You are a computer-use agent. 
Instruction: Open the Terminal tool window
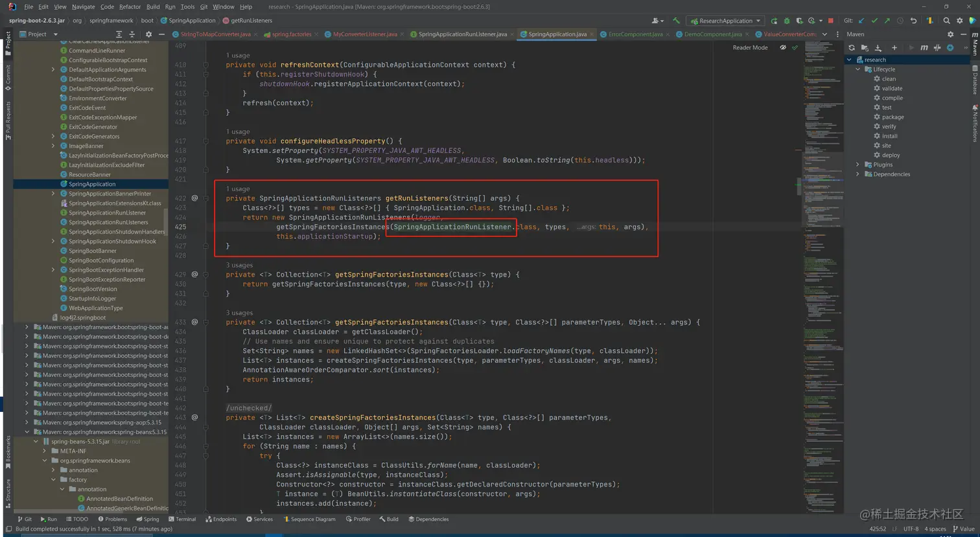click(181, 519)
